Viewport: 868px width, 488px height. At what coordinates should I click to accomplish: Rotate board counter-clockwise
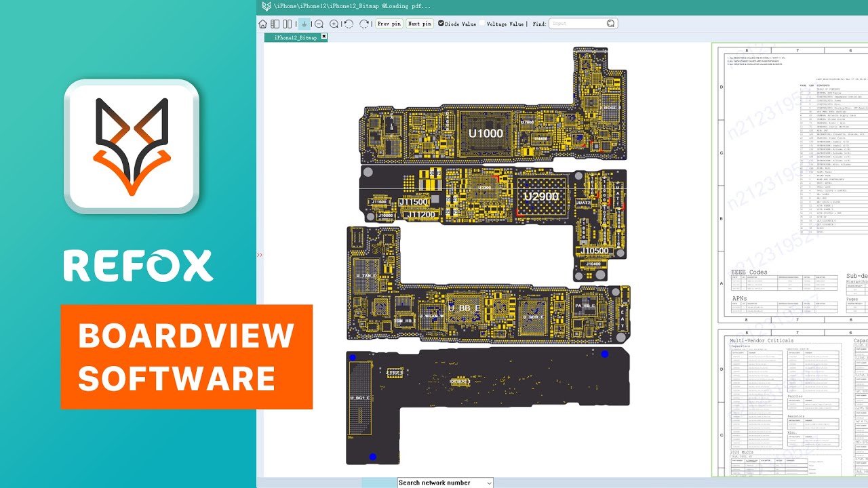coord(349,24)
